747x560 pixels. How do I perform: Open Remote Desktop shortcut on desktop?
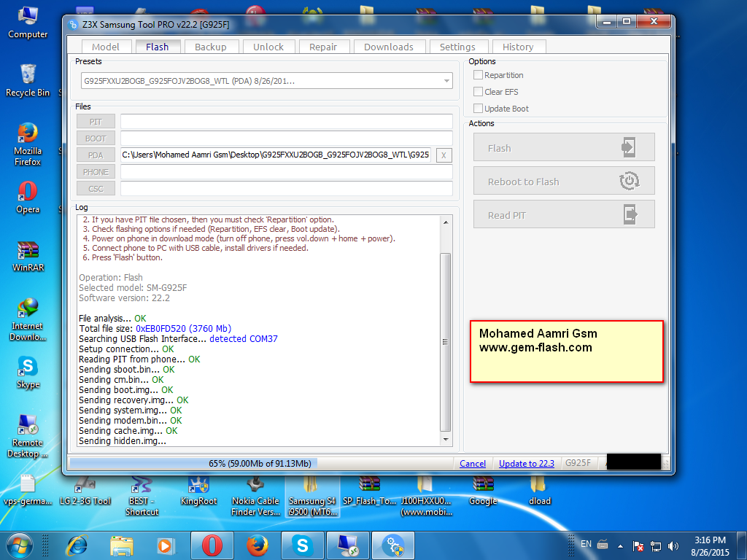[x=28, y=436]
